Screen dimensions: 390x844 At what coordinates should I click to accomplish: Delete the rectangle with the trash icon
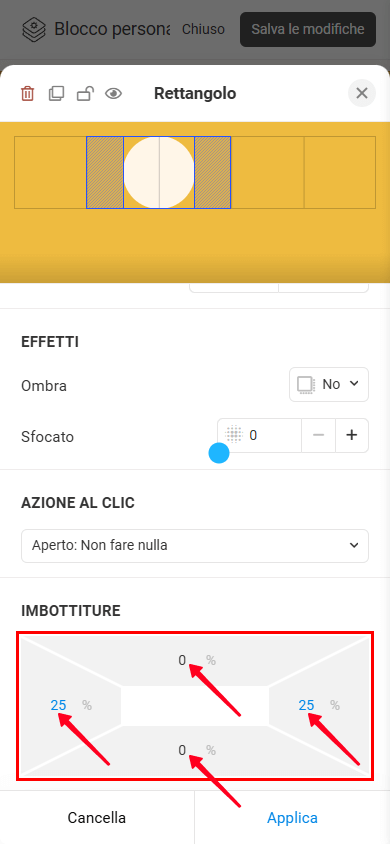tap(27, 94)
